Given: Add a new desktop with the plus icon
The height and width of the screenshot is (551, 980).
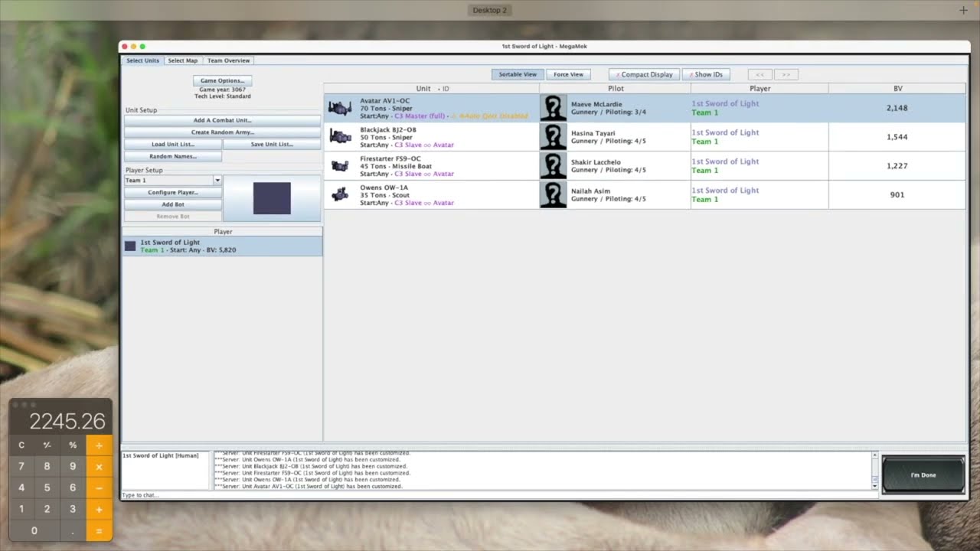Looking at the screenshot, I should pos(963,10).
